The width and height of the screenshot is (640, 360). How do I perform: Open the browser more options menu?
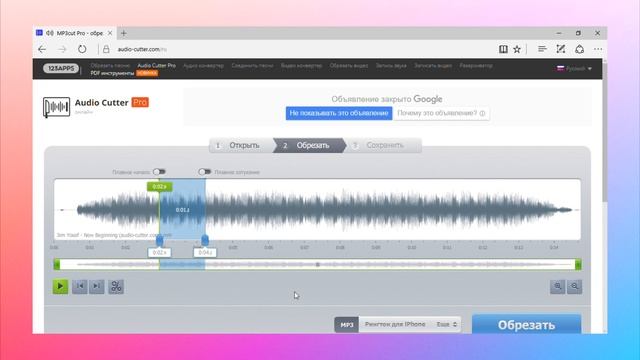click(598, 49)
